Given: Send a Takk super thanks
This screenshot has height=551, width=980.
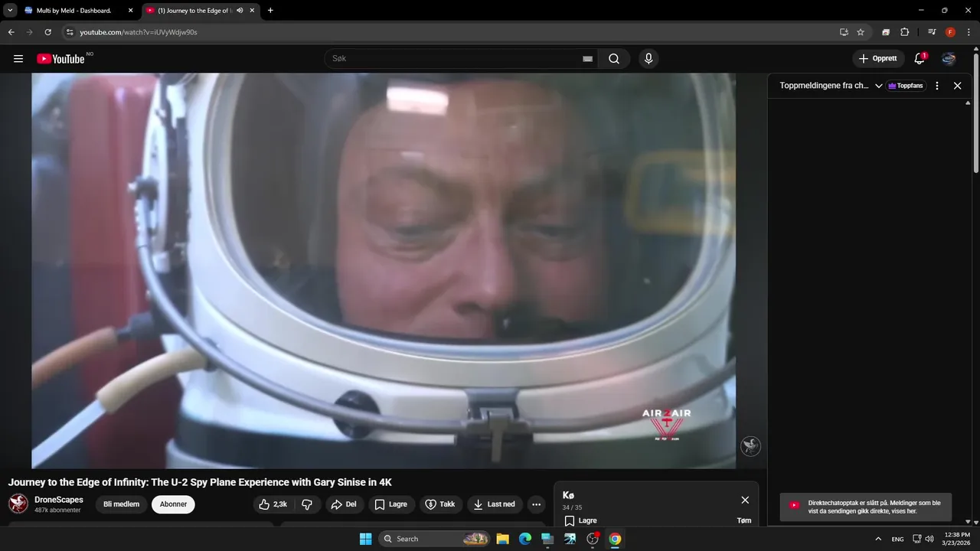Looking at the screenshot, I should [440, 504].
